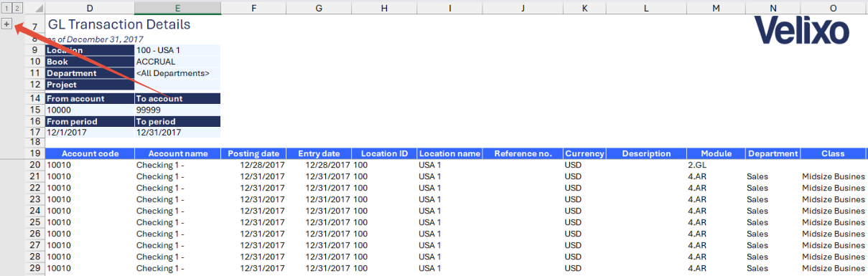
Task: Click the Location name column heading
Action: (x=449, y=153)
